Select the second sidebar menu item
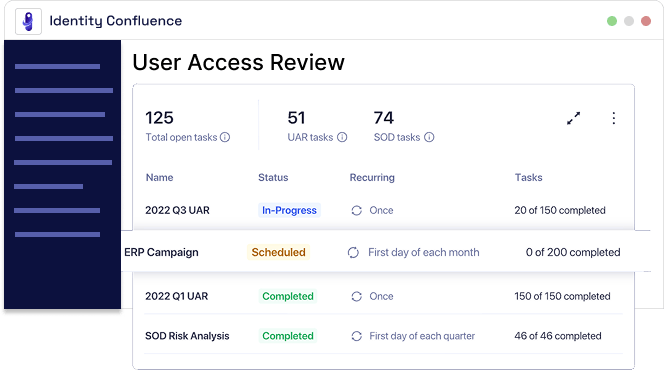Image resolution: width=664 pixels, height=370 pixels. click(x=64, y=91)
